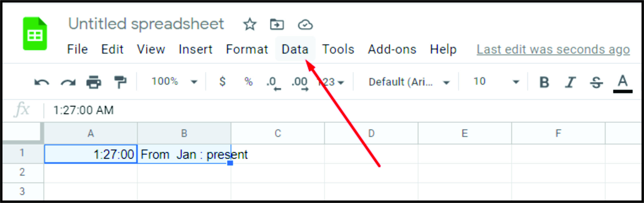Format as currency with dollar sign
The height and width of the screenshot is (203, 644).
pyautogui.click(x=222, y=82)
